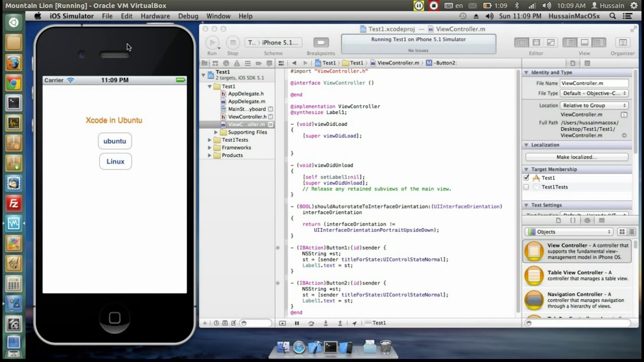644x362 pixels.
Task: Switch to the Assistant editor icon
Action: click(536, 43)
